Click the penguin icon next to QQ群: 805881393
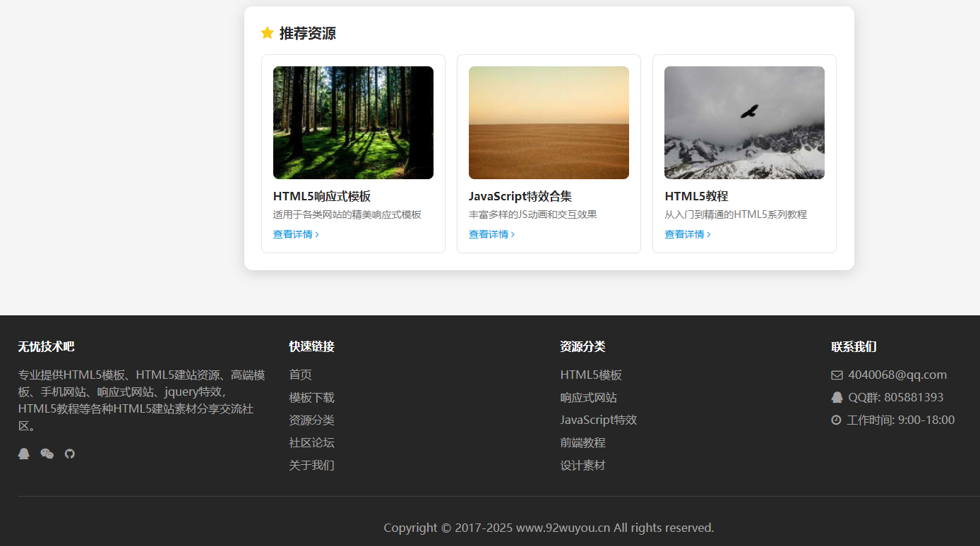980x546 pixels. [837, 397]
